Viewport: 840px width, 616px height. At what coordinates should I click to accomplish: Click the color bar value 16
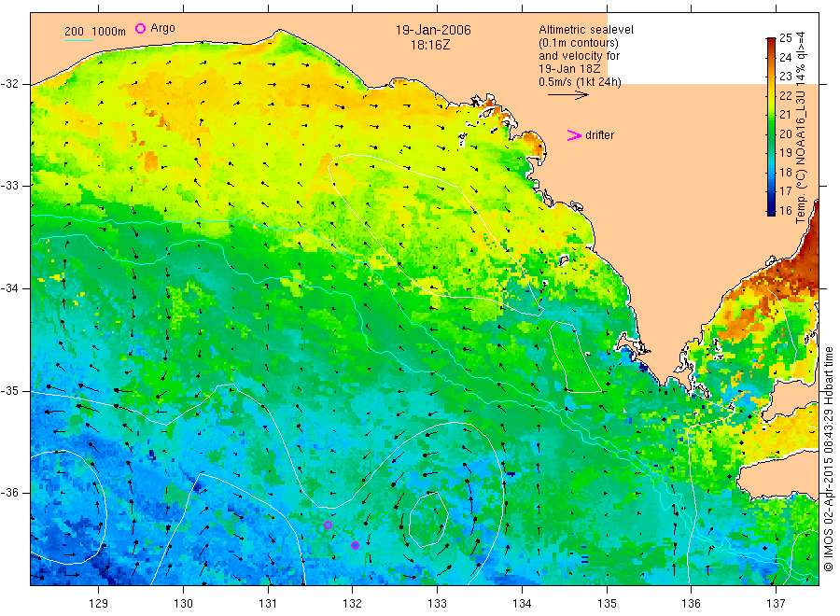785,210
